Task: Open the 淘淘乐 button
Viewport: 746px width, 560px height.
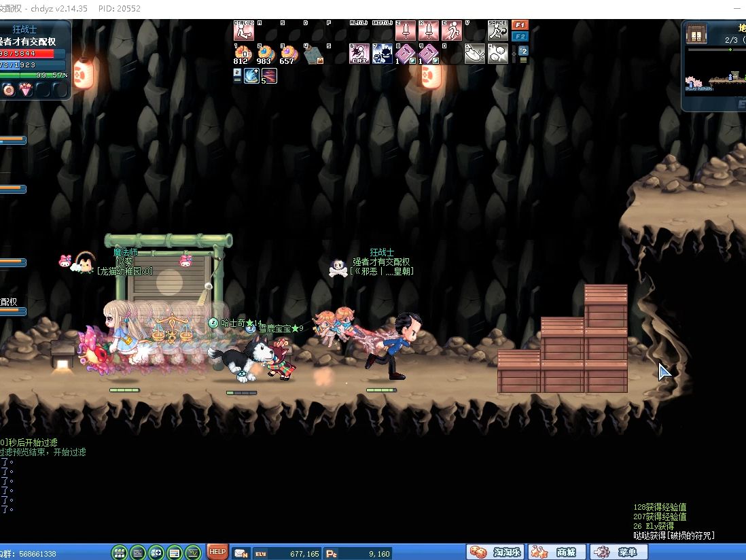Action: click(495, 552)
